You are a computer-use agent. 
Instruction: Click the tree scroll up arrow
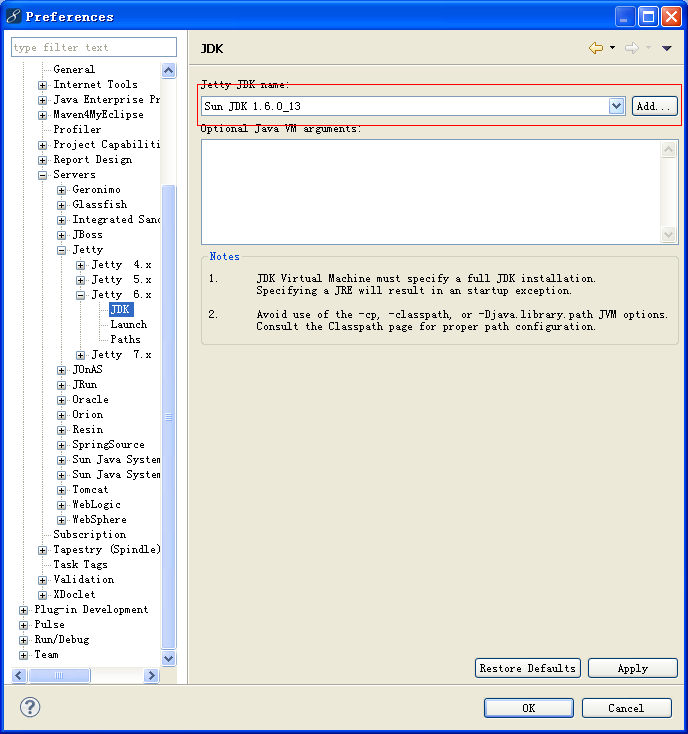(x=168, y=70)
